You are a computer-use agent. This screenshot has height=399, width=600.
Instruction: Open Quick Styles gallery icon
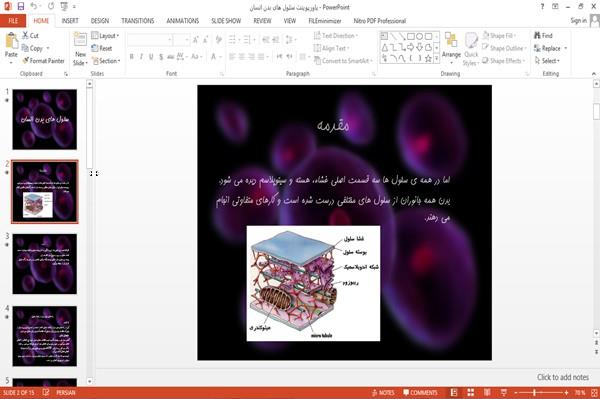pyautogui.click(x=471, y=41)
